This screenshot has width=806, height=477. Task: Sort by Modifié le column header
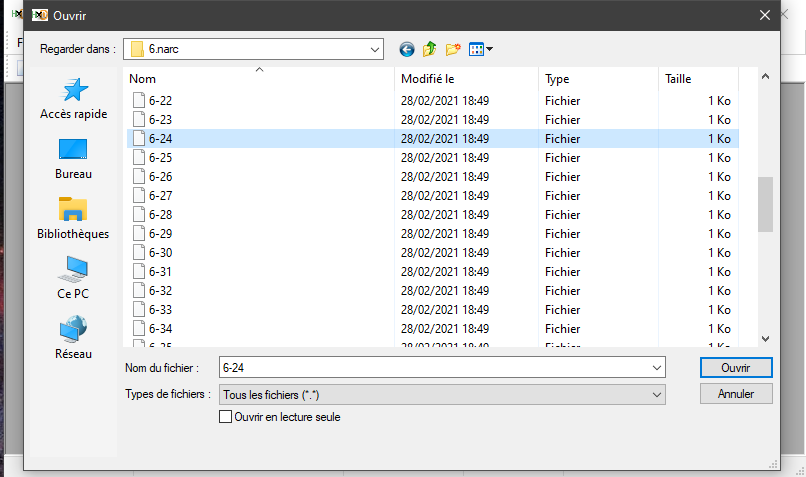pyautogui.click(x=466, y=79)
